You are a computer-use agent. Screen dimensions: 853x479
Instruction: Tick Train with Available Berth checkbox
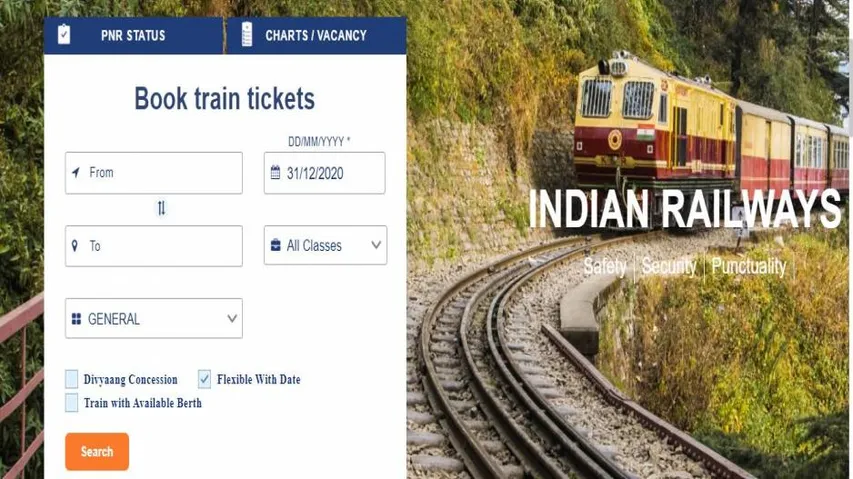(x=71, y=403)
